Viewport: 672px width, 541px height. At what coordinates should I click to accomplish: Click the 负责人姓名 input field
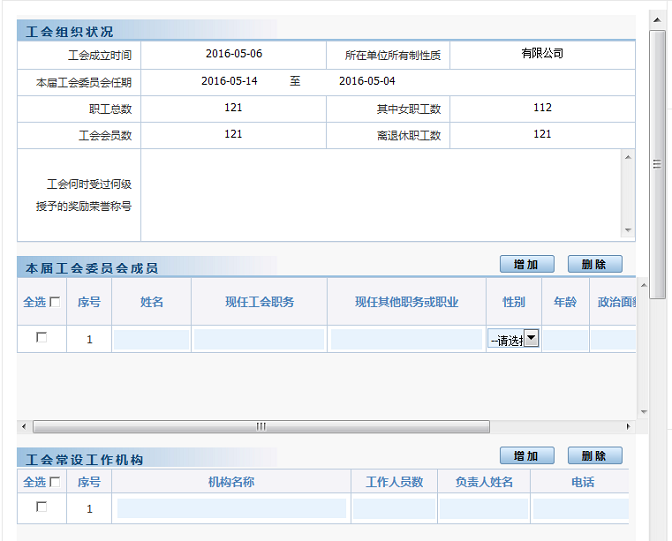484,508
